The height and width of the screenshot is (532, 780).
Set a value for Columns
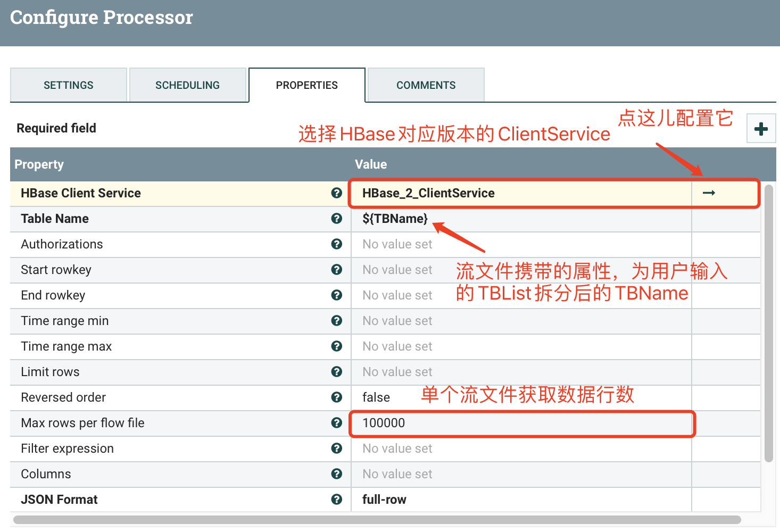pyautogui.click(x=521, y=474)
